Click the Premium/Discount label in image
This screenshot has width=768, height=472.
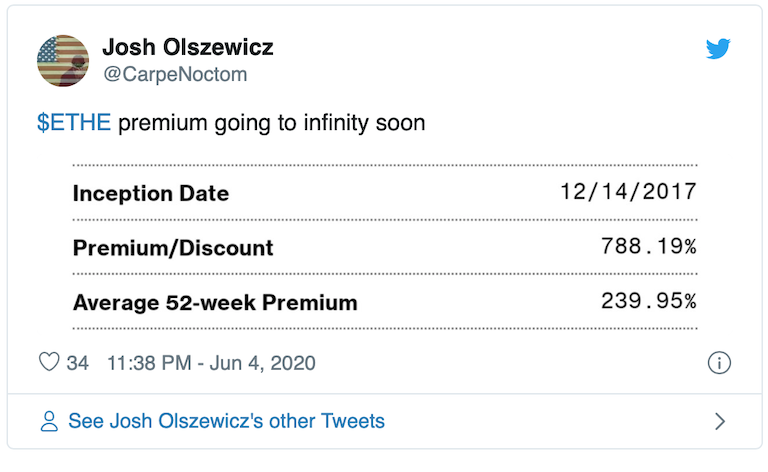[x=173, y=248]
